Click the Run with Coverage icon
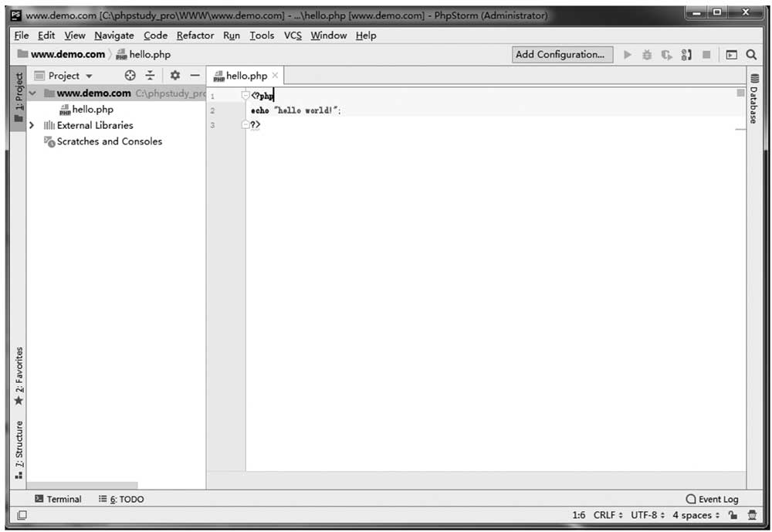Screen dimensions: 772x532 (x=667, y=55)
